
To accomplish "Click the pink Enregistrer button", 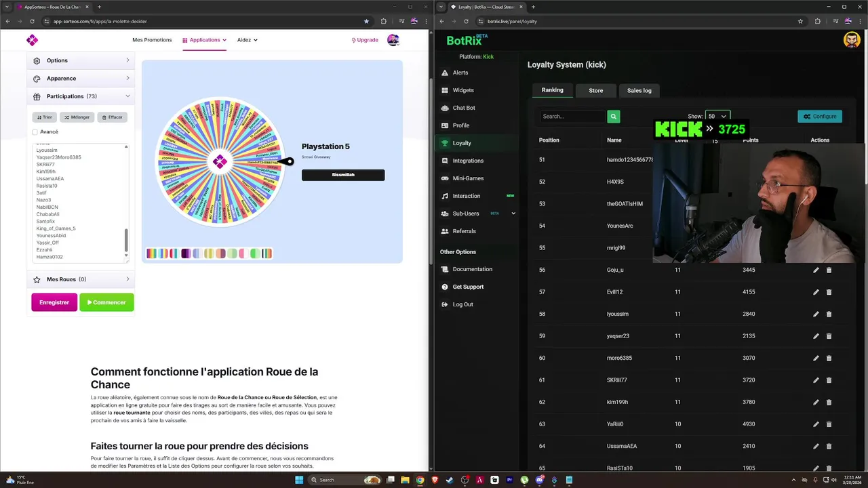I will (x=54, y=302).
